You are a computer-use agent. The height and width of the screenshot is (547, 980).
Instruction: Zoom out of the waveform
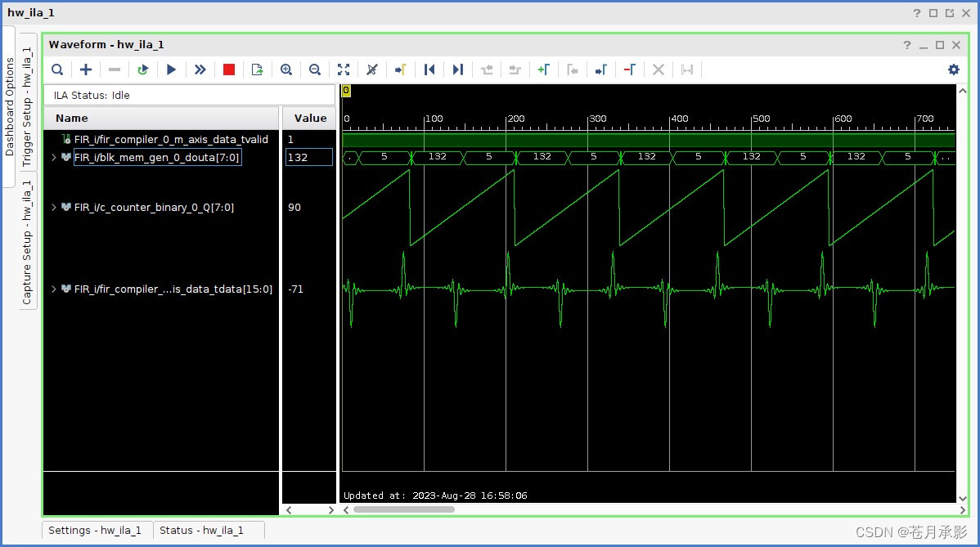[315, 69]
